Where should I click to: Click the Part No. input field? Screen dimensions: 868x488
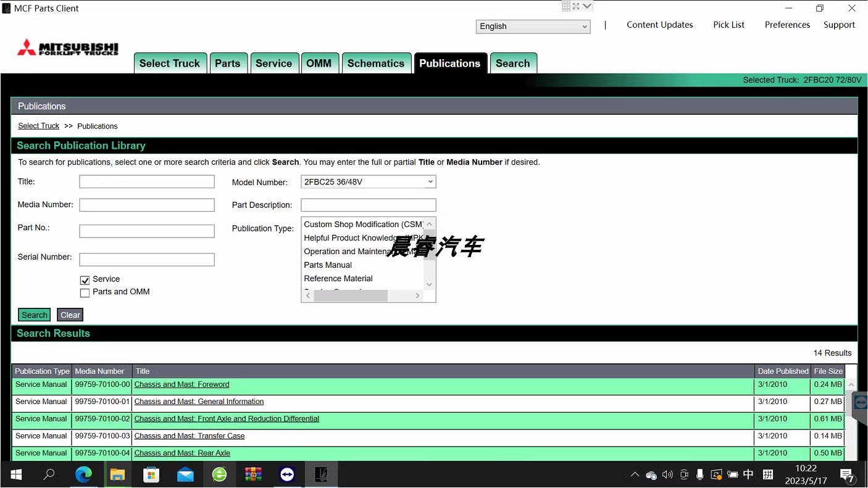[147, 231]
